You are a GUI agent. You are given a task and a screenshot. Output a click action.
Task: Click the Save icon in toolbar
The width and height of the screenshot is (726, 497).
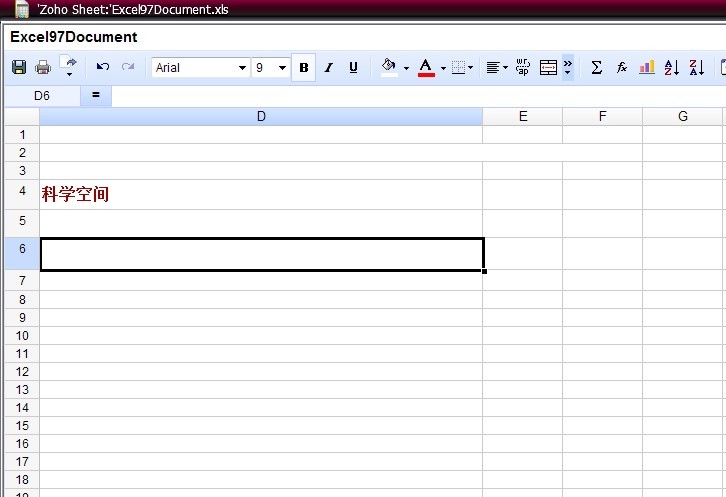coord(19,68)
